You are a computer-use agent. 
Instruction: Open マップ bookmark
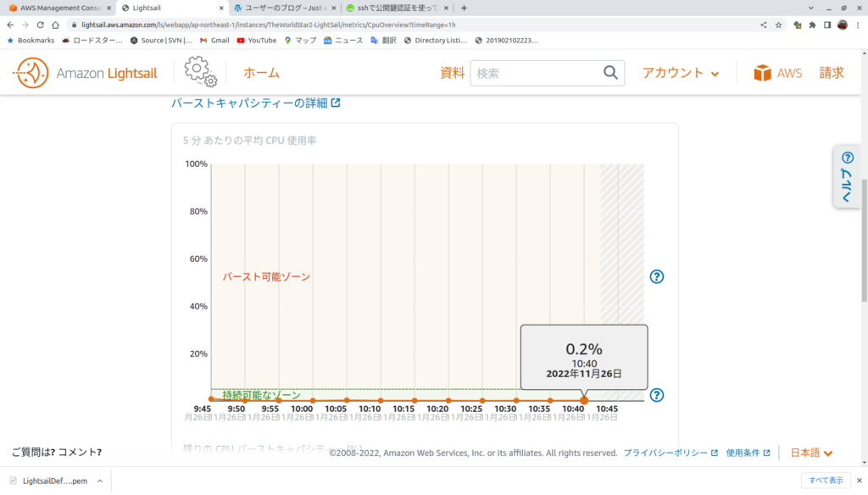(300, 41)
